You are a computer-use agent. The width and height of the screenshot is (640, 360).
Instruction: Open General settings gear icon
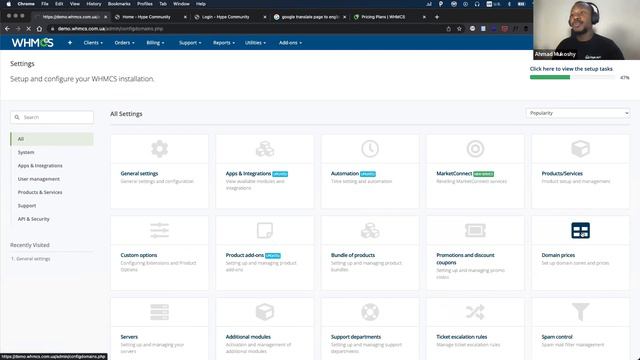(160, 149)
